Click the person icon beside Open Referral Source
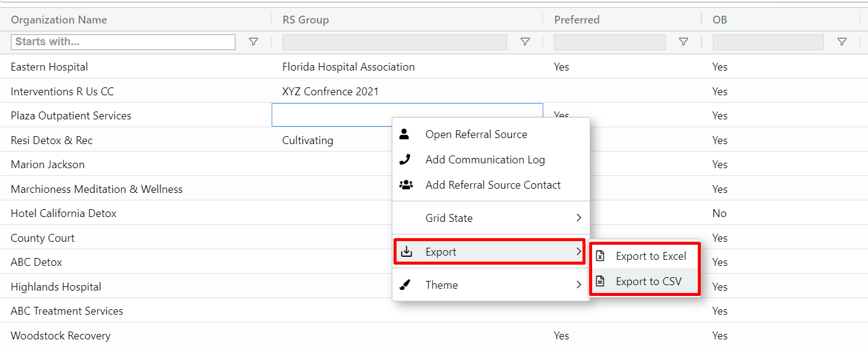This screenshot has width=868, height=346. pos(404,134)
